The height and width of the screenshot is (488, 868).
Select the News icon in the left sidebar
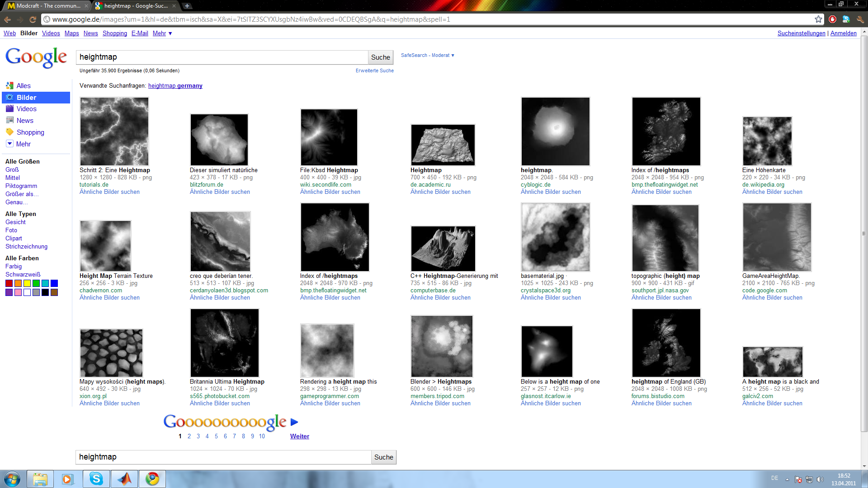click(x=9, y=120)
